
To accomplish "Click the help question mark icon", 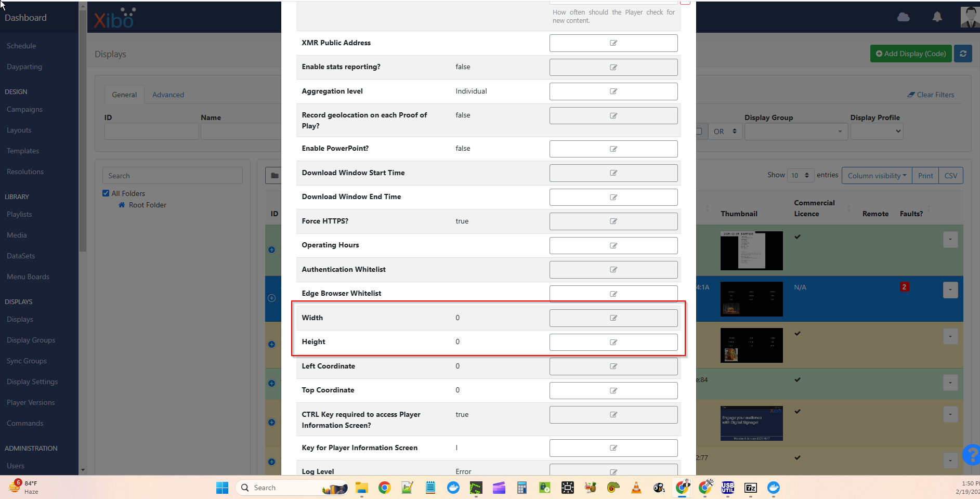I will pyautogui.click(x=972, y=455).
